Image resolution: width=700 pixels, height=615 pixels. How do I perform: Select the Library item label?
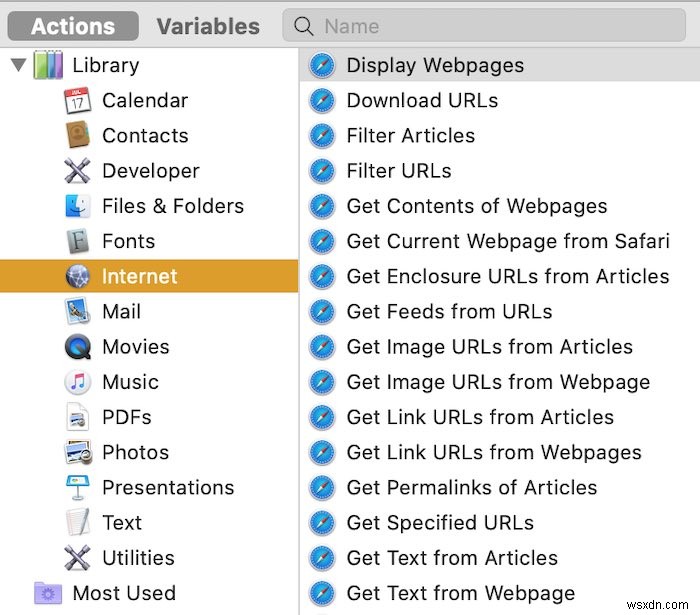[x=106, y=65]
